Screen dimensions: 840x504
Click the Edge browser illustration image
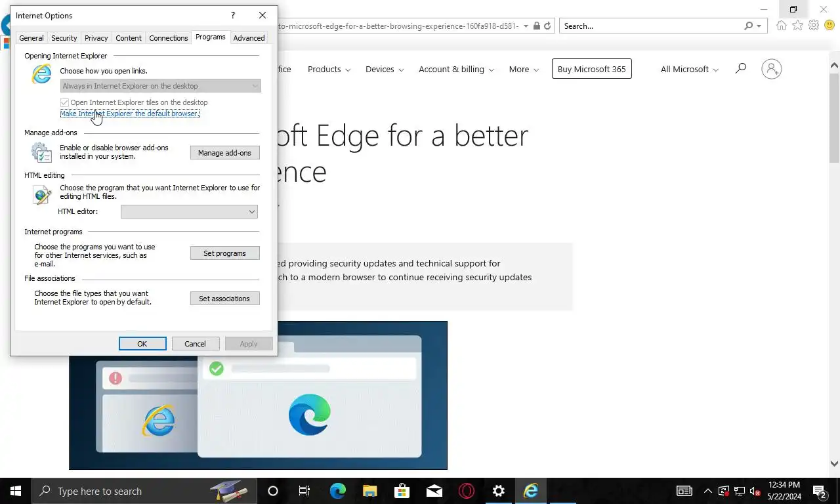click(258, 395)
